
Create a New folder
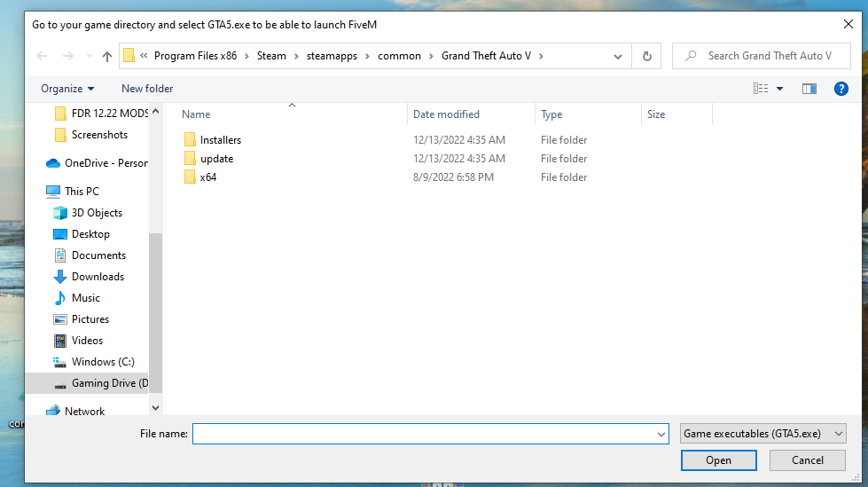point(147,89)
